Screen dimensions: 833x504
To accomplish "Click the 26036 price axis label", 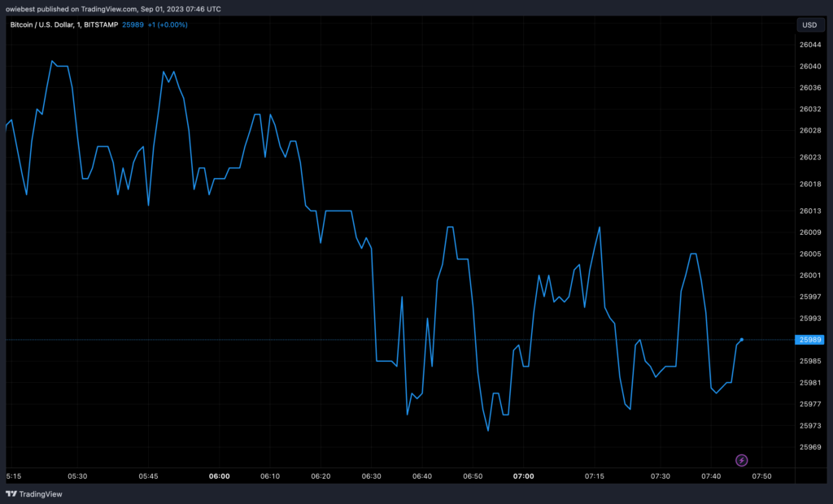I will 810,88.
